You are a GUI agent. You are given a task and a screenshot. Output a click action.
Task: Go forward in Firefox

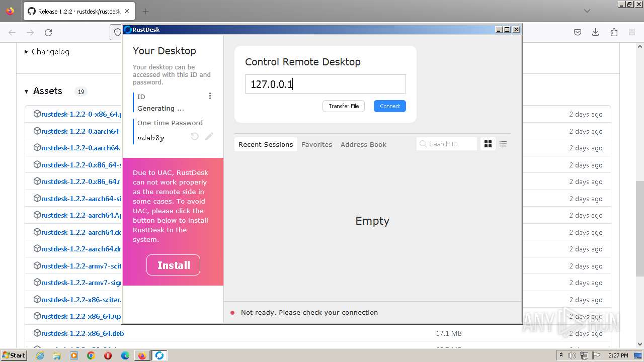(30, 32)
